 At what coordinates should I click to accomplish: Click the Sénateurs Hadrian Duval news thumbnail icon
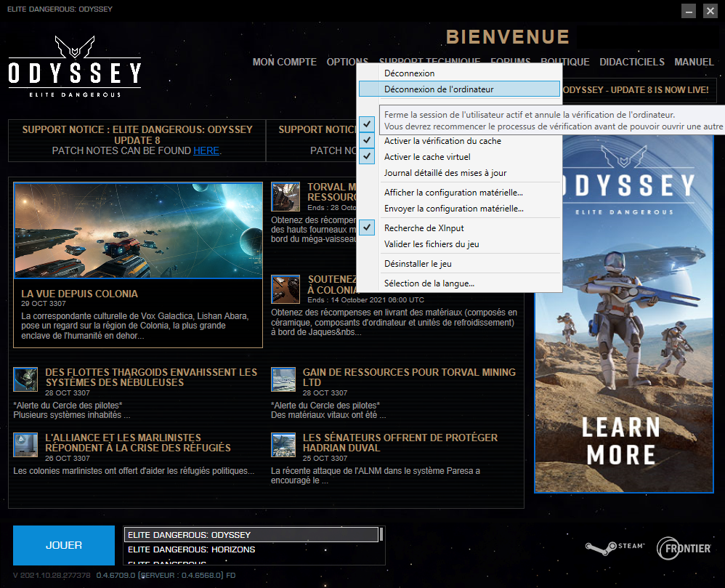click(283, 445)
